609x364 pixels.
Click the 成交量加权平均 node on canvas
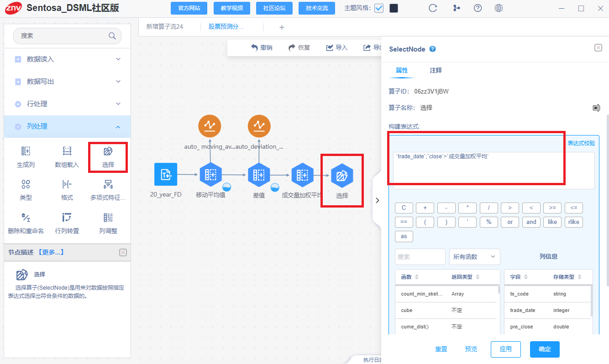302,174
